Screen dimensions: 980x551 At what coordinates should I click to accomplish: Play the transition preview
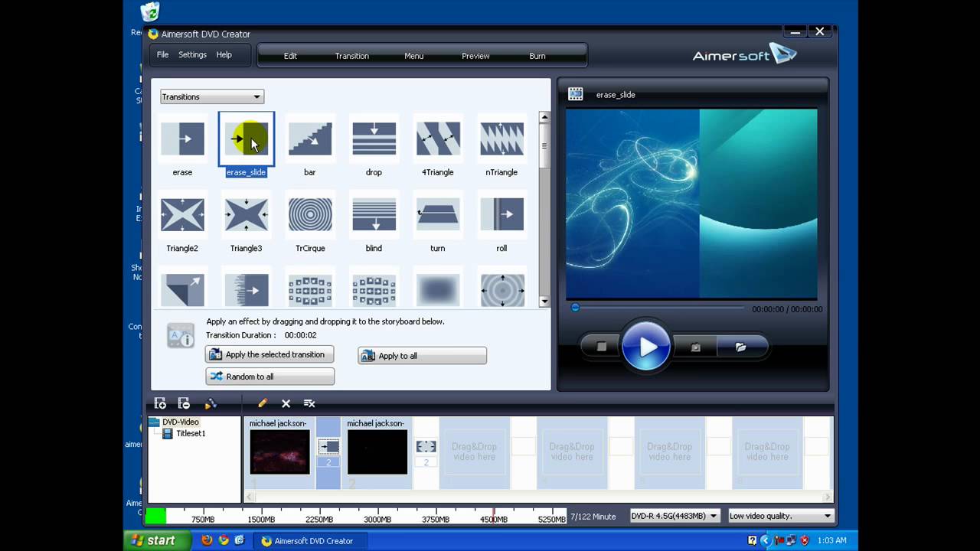[646, 347]
